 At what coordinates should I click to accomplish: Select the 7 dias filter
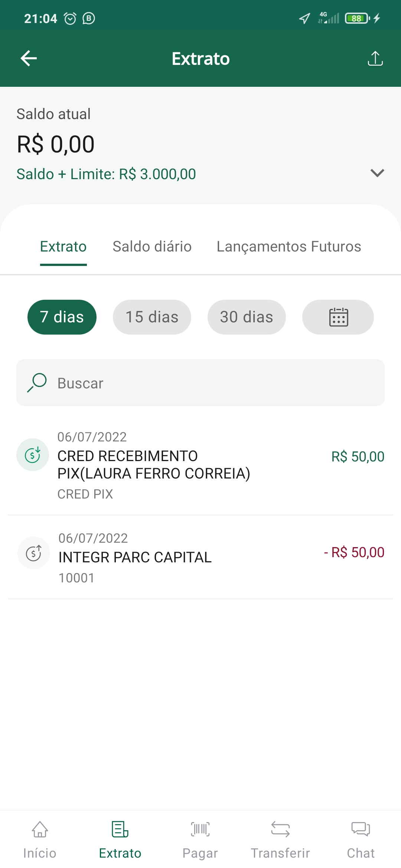tap(62, 317)
